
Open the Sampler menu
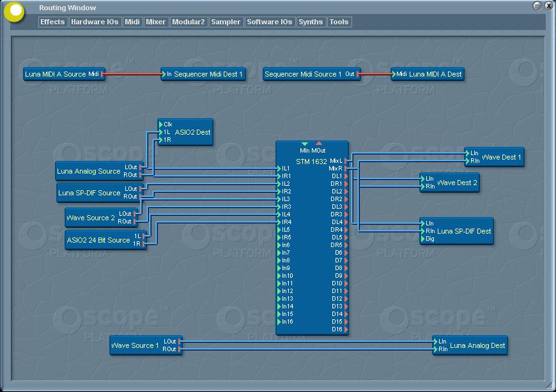pos(226,22)
